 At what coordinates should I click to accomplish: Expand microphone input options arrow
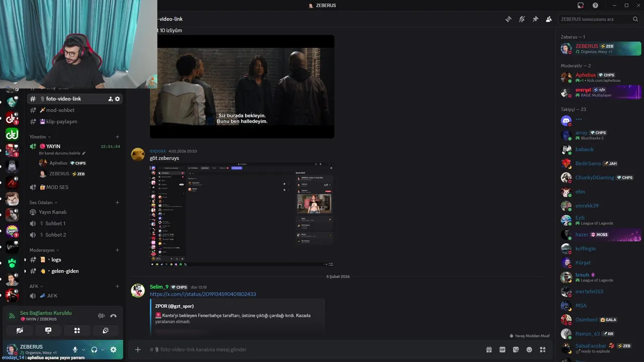pos(83,349)
